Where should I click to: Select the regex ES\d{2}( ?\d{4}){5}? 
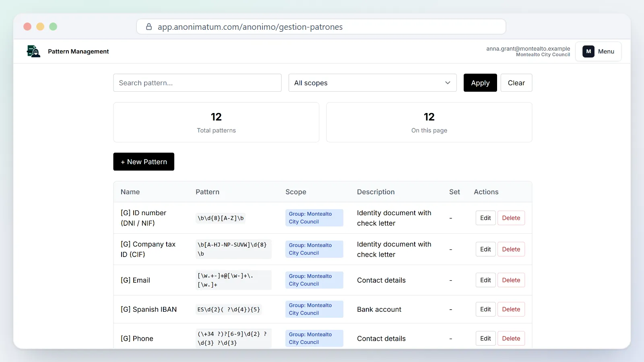coord(229,309)
